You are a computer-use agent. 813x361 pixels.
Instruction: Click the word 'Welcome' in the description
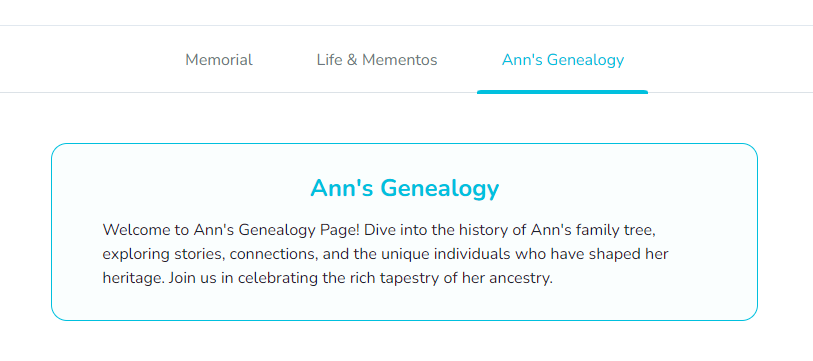tap(136, 230)
